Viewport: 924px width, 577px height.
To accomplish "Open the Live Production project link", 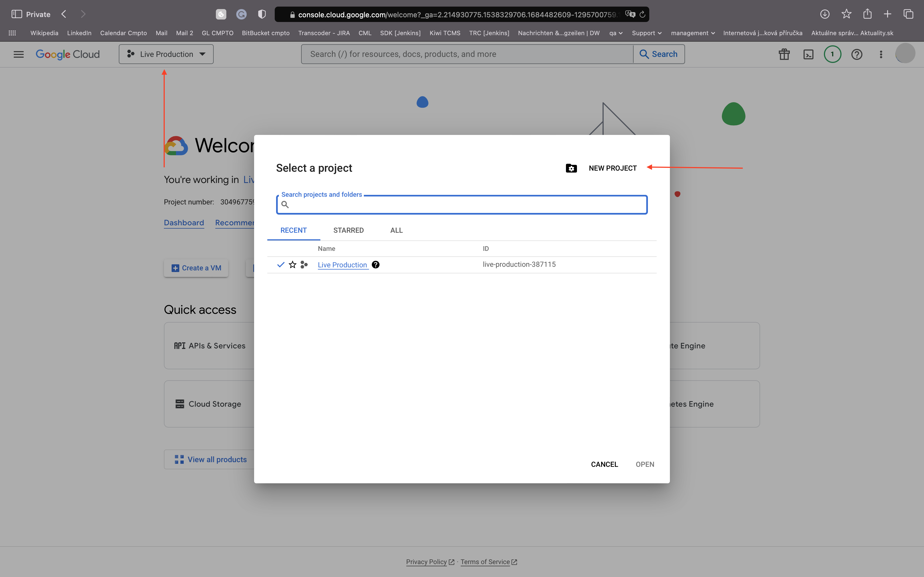I will (x=342, y=265).
